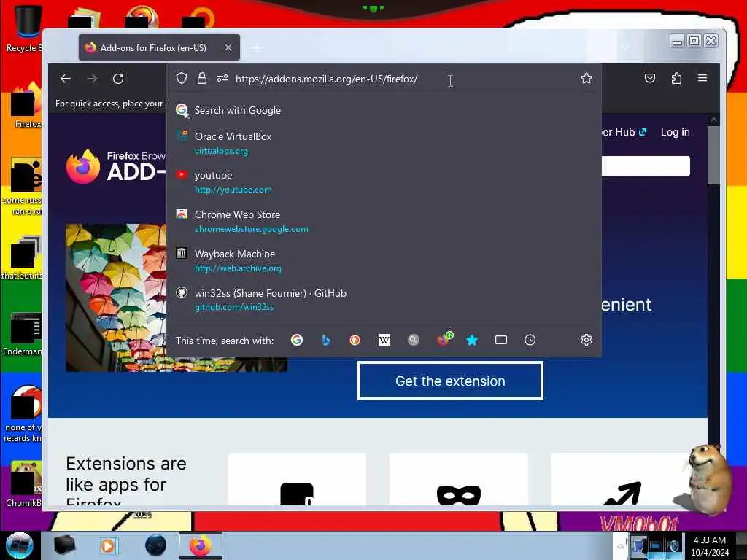Open the Log in link
This screenshot has width=747, height=560.
[675, 133]
